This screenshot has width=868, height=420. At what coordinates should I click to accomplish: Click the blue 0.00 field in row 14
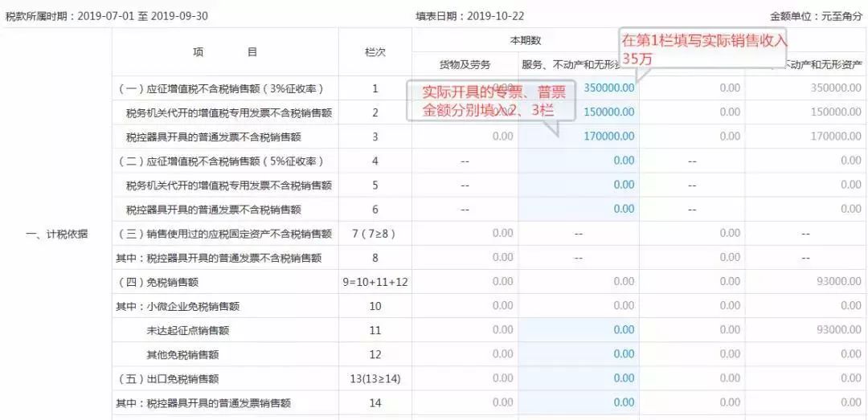point(579,403)
